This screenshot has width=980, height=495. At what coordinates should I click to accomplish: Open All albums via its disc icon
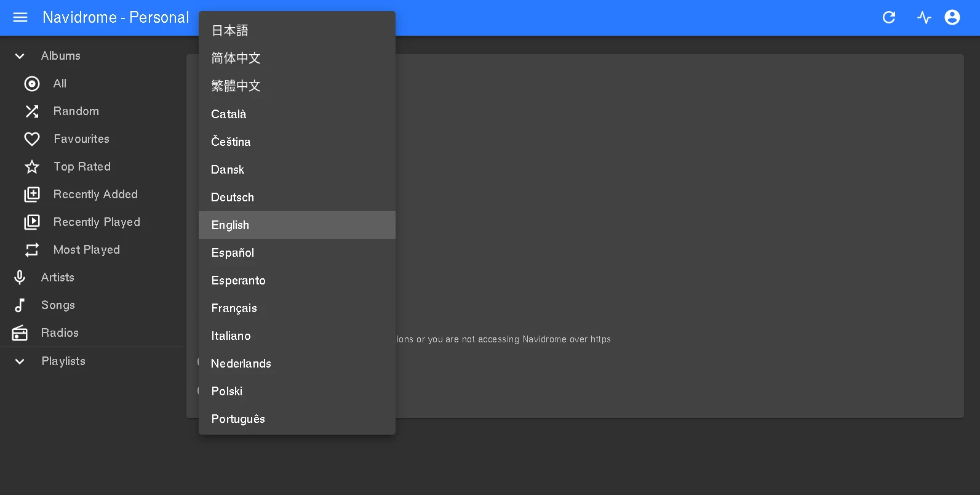pyautogui.click(x=32, y=84)
